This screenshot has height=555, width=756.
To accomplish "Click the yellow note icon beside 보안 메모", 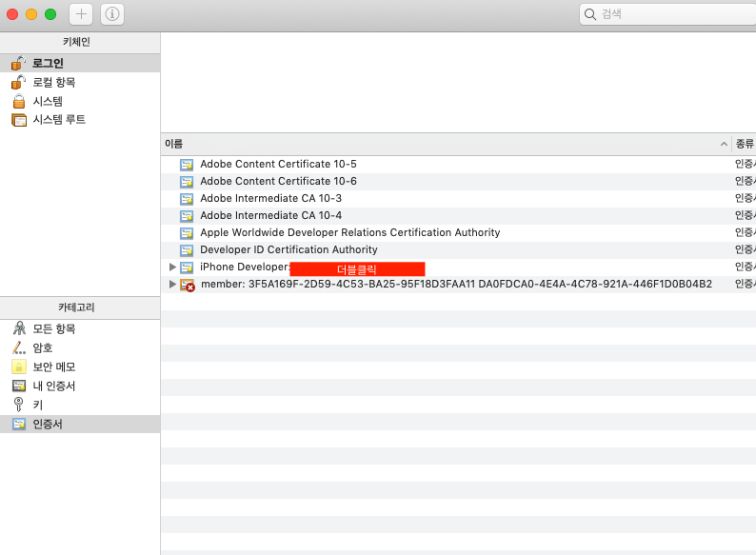I will (19, 367).
